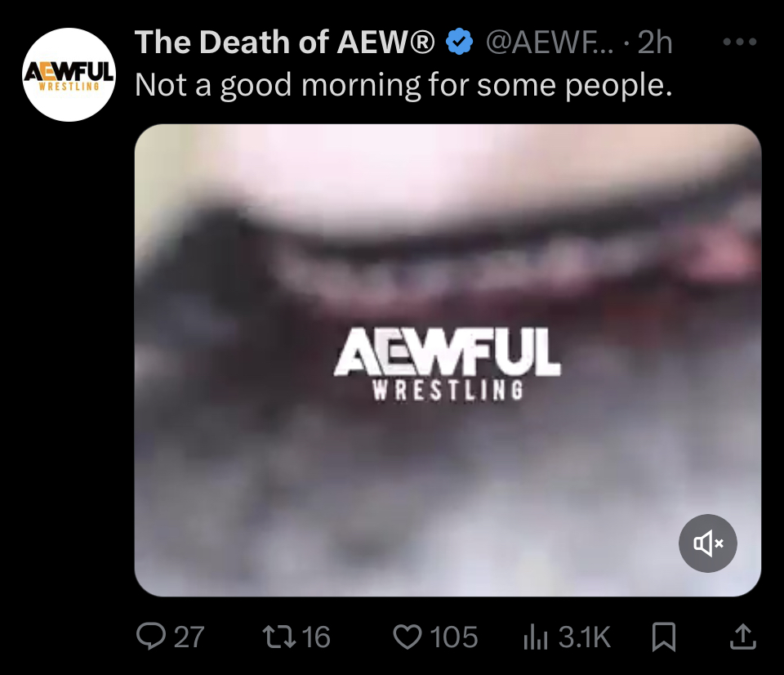Repost using the retweet arrows icon
This screenshot has height=675, width=784.
click(x=280, y=637)
